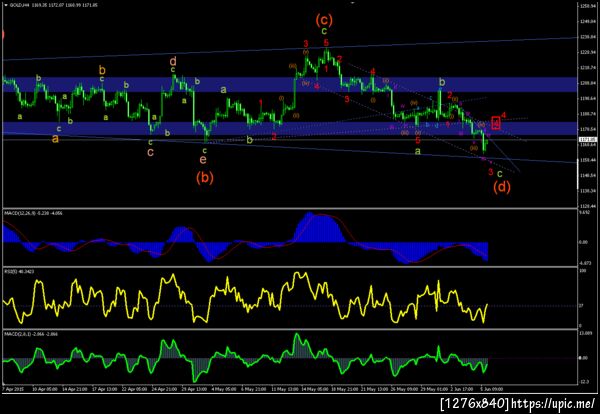
Task: Select the RSI indicator label
Action: point(18,271)
